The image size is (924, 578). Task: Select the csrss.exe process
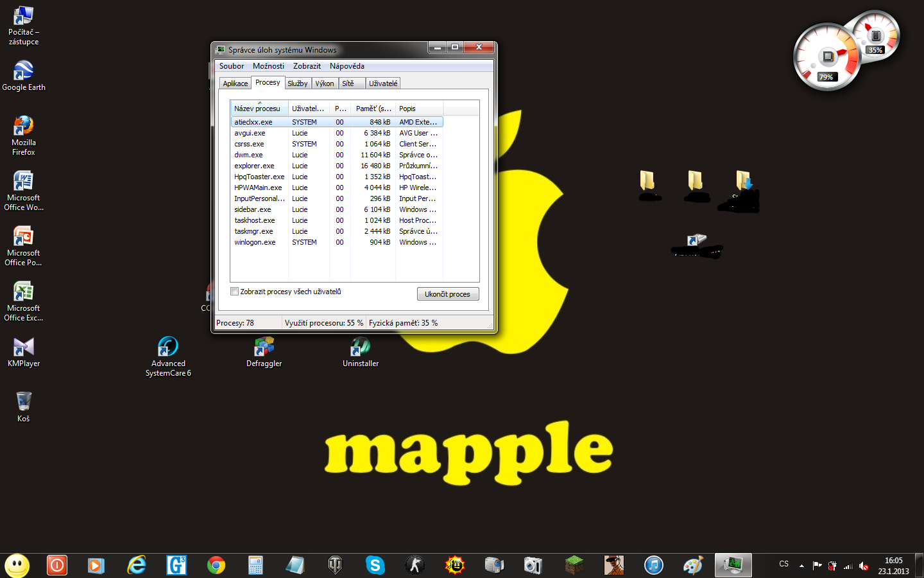tap(336, 144)
